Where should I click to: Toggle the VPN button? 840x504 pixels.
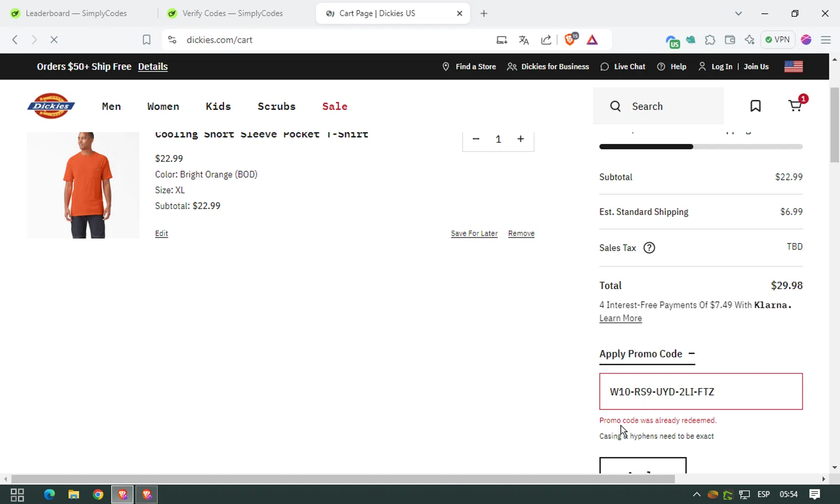point(778,40)
